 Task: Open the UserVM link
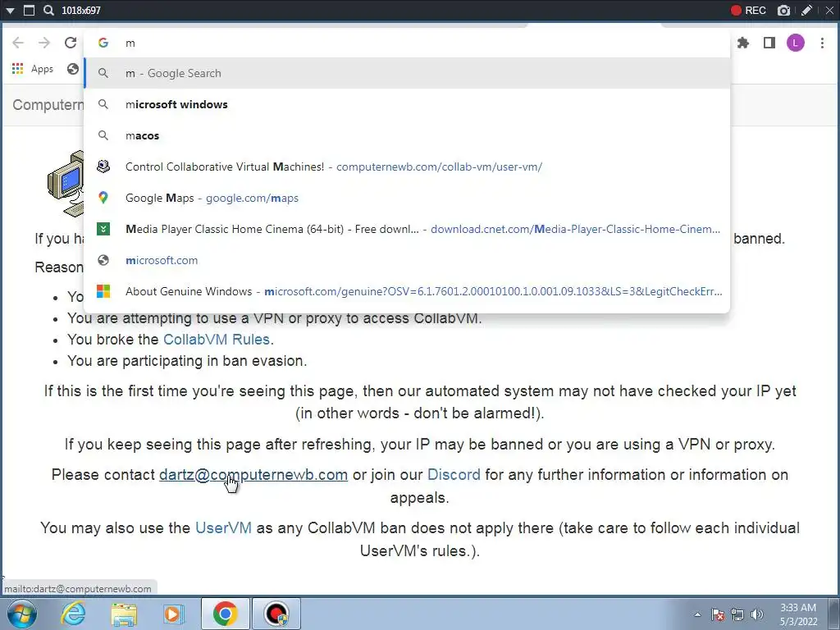223,527
